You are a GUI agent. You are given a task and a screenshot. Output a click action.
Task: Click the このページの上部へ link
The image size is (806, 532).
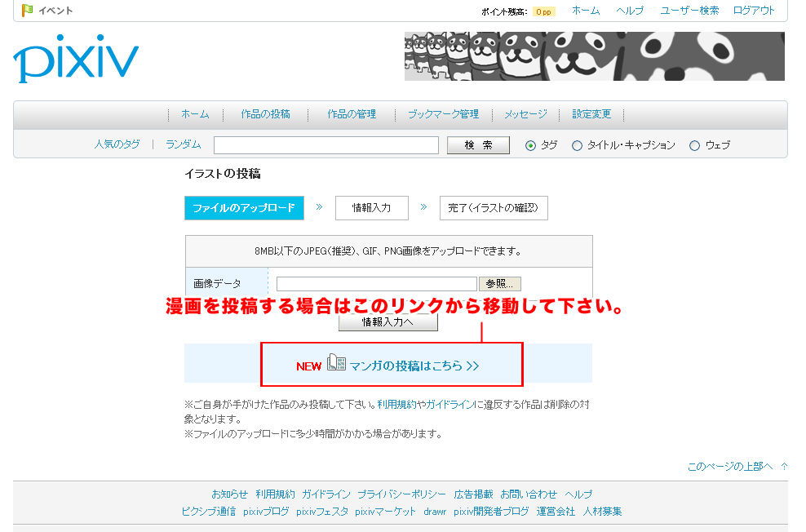pyautogui.click(x=730, y=466)
